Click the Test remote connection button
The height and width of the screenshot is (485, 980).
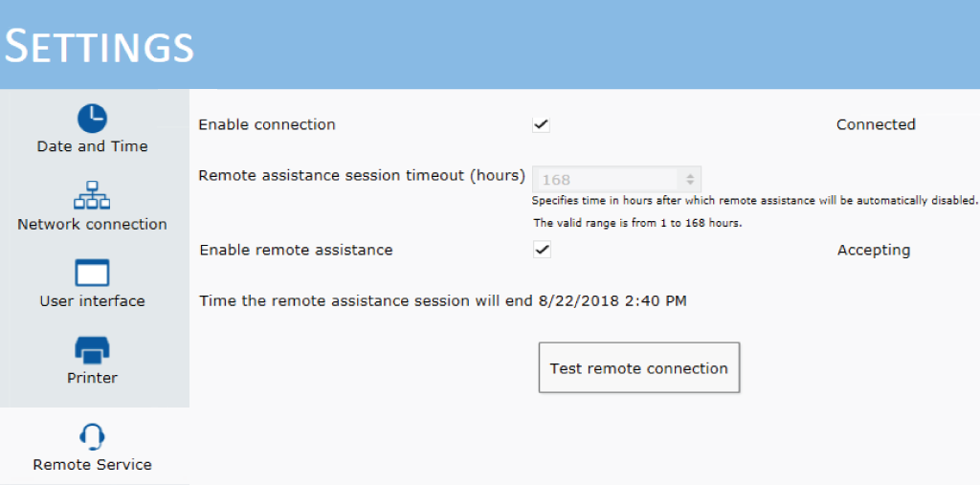pos(639,368)
